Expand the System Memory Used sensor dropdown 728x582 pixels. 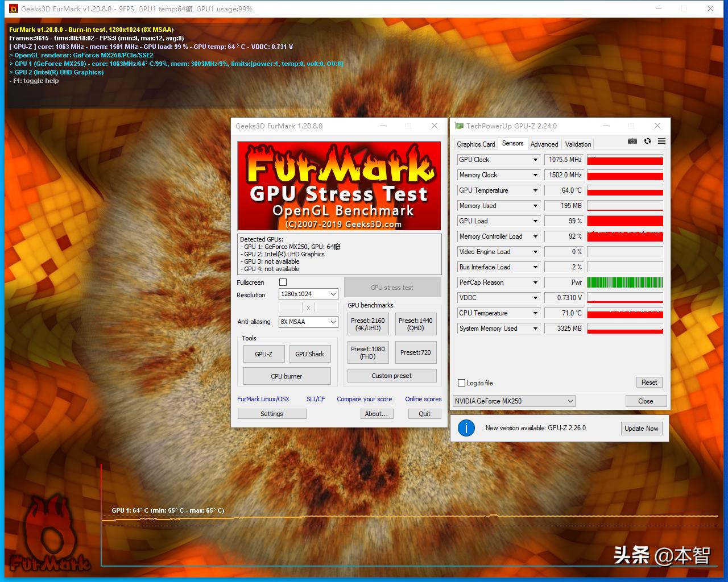pyautogui.click(x=535, y=329)
